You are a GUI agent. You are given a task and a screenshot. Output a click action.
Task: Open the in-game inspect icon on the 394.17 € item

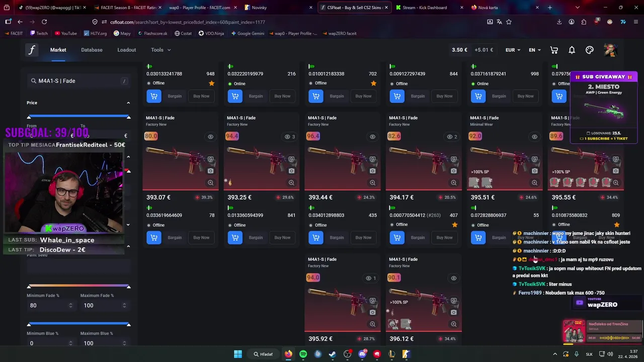453,159
